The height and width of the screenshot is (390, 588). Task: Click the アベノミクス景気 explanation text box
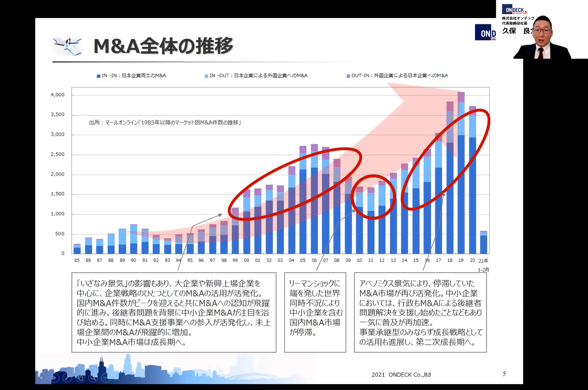point(420,313)
